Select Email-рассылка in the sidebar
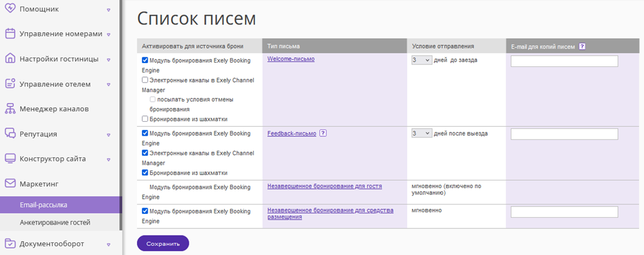The width and height of the screenshot is (644, 255). [x=61, y=205]
